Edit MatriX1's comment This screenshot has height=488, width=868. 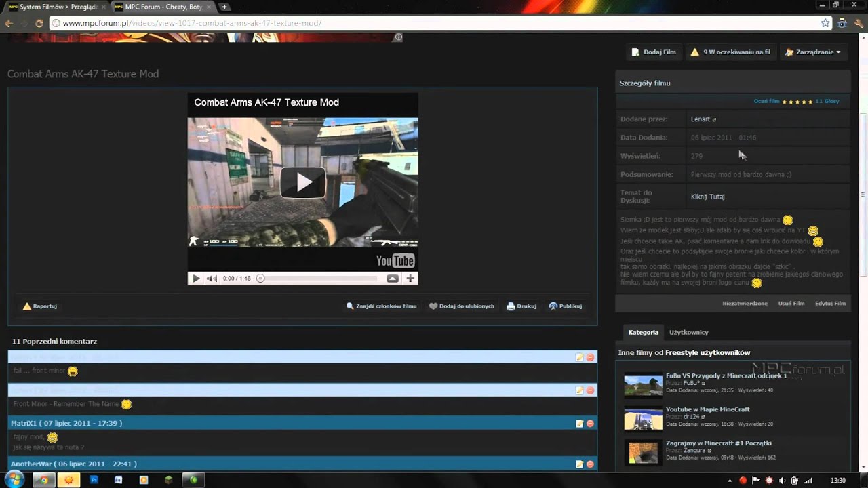(x=579, y=424)
